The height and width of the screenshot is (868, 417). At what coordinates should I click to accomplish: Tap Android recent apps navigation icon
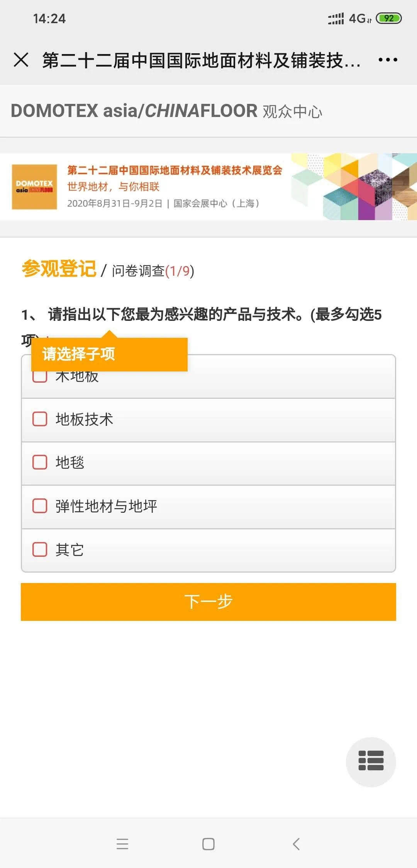122,844
